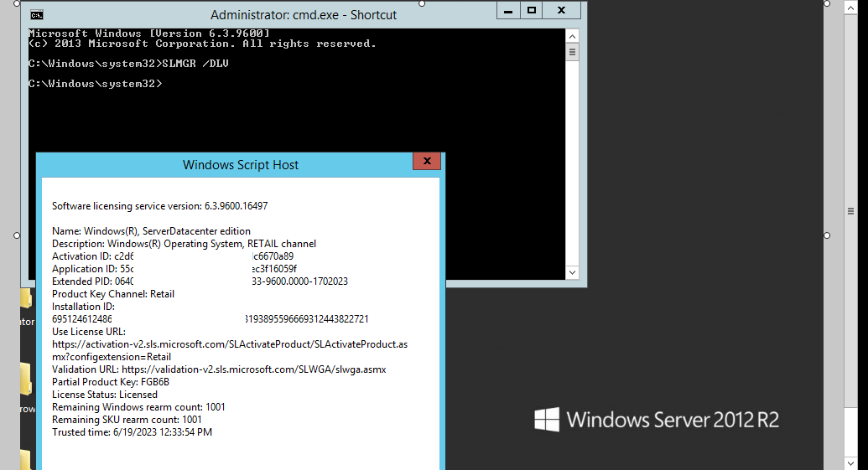Screen dimensions: 868x470
Task: Click the 'Description: ... RETAIL channel' line
Action: (x=184, y=244)
